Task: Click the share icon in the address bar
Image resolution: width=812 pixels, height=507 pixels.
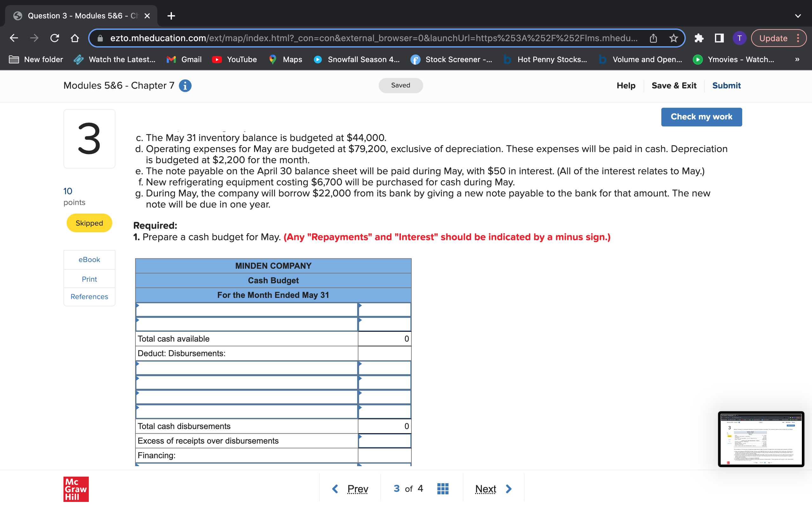Action: [x=653, y=38]
